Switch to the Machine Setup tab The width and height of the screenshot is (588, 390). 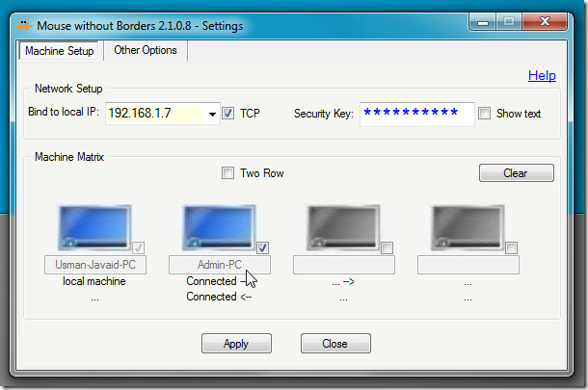click(x=59, y=51)
